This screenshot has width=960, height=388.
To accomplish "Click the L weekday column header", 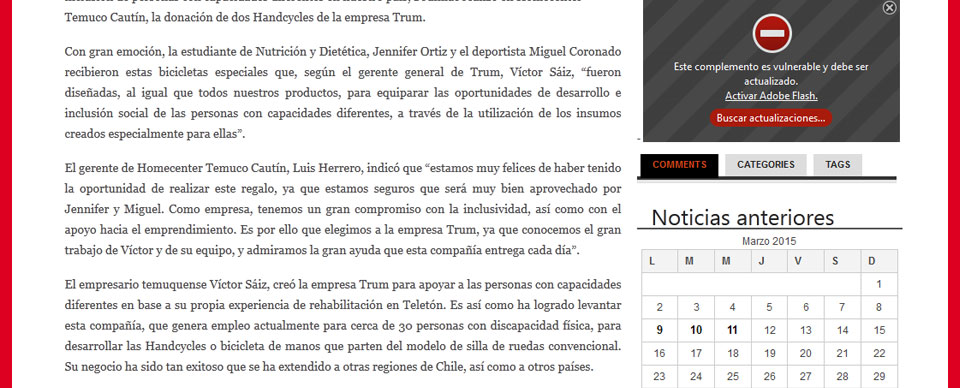I will click(x=659, y=261).
